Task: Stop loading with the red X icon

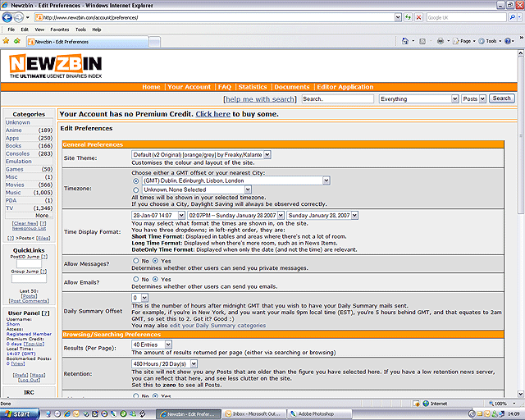Action: coord(418,17)
